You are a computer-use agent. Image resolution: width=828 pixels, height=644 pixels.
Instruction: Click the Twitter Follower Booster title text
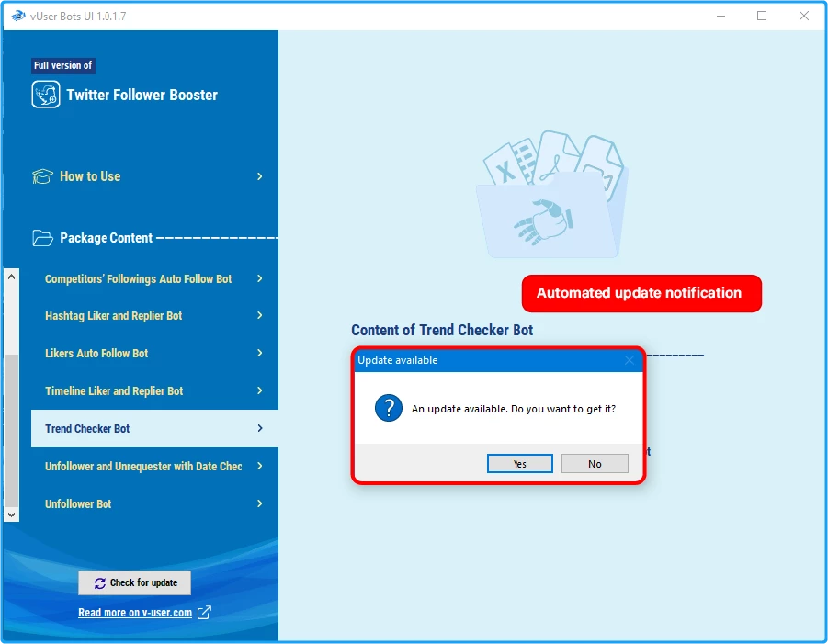(x=142, y=95)
